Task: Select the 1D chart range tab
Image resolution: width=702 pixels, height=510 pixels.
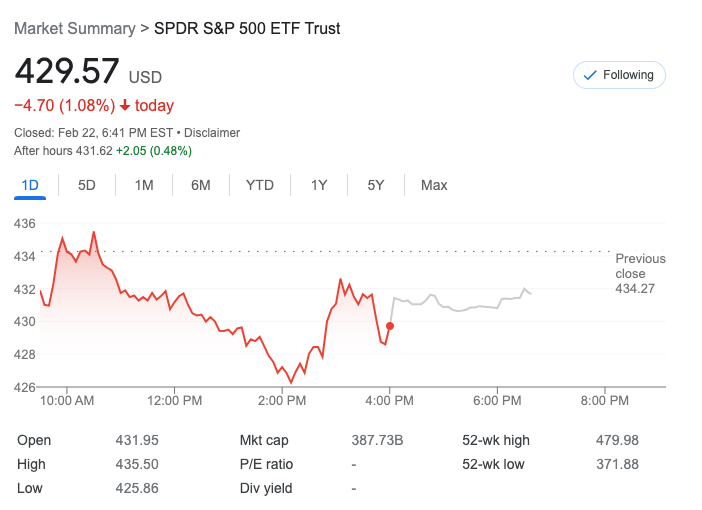Action: pos(30,185)
